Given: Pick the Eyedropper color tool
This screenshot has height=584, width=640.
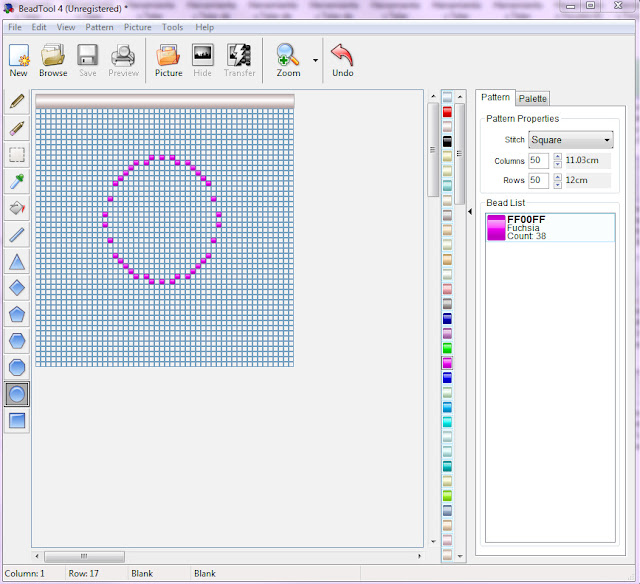Looking at the screenshot, I should click(x=17, y=182).
